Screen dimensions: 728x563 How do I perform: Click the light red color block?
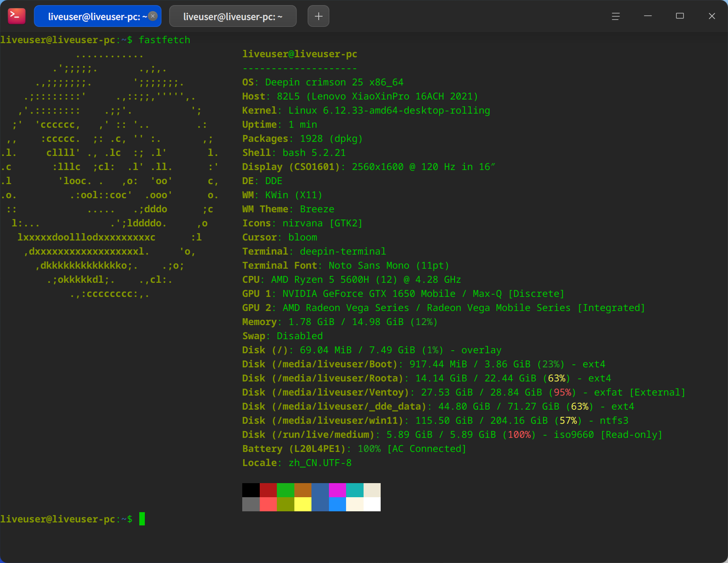click(x=268, y=504)
